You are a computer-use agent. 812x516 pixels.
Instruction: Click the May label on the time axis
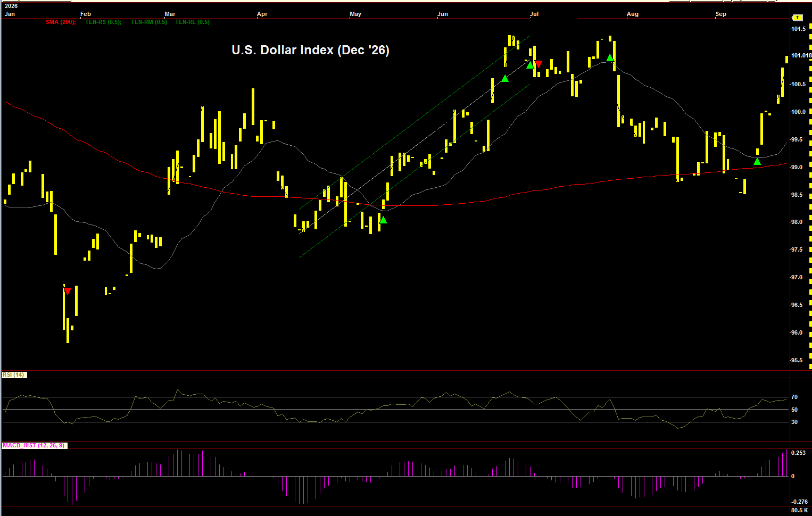tap(355, 14)
